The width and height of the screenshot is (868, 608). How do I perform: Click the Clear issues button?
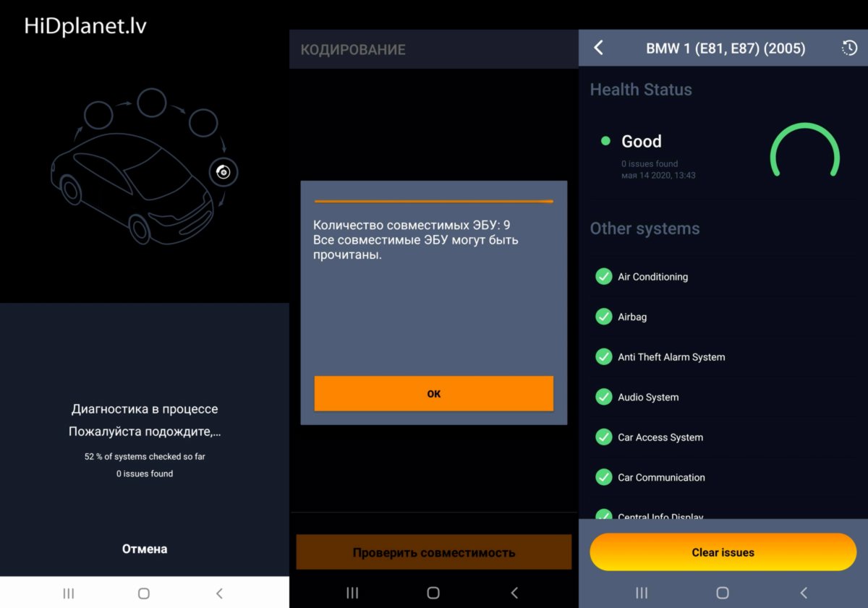tap(723, 552)
